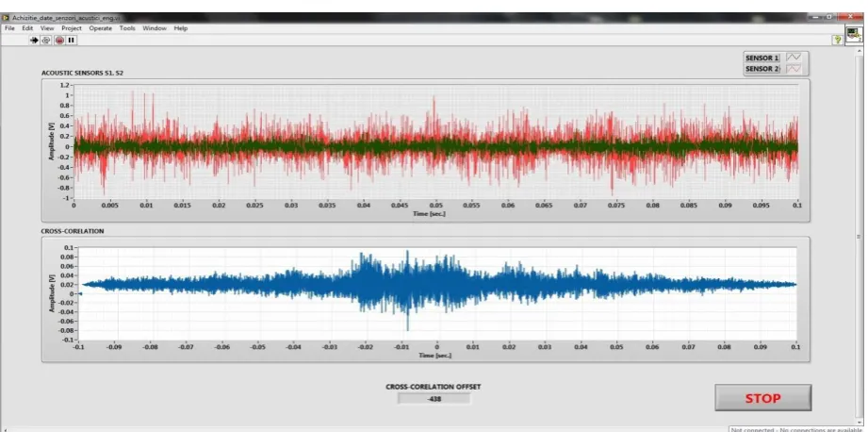868x432 pixels.
Task: Click the 1.2 maximum value on acoustic Y axis
Action: (x=65, y=85)
